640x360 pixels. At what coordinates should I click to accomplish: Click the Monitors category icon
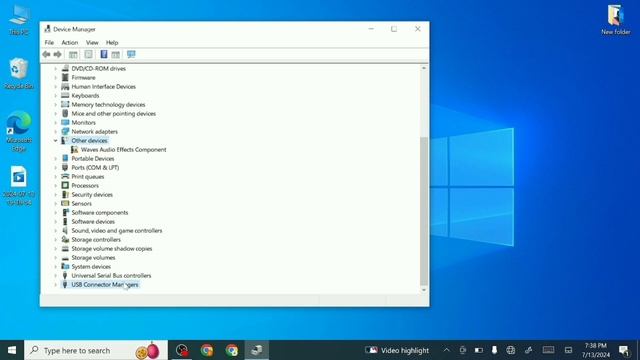[65, 122]
